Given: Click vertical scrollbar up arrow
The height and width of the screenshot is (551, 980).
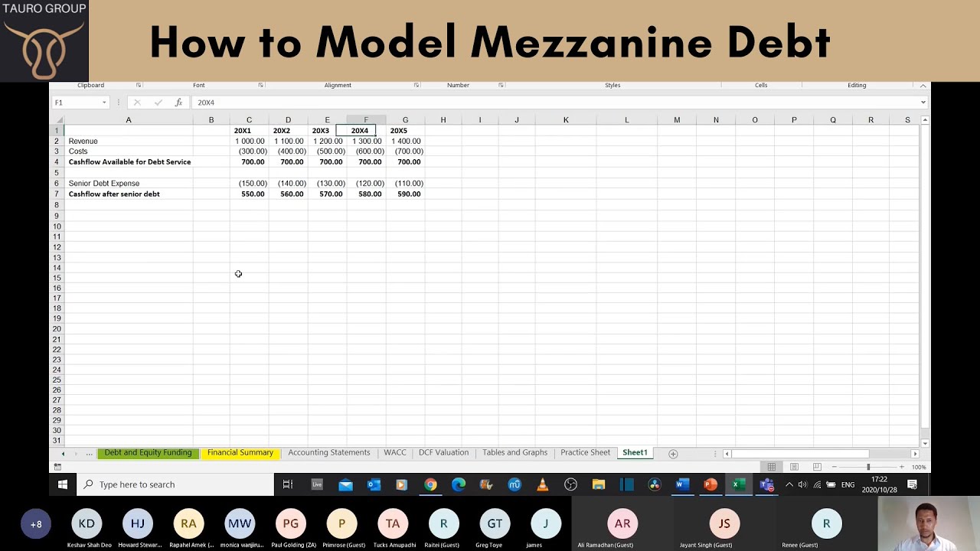Looking at the screenshot, I should click(x=925, y=120).
